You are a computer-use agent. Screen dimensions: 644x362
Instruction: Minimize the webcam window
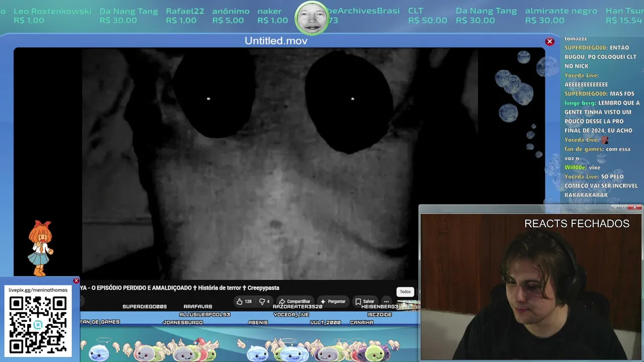point(615,208)
